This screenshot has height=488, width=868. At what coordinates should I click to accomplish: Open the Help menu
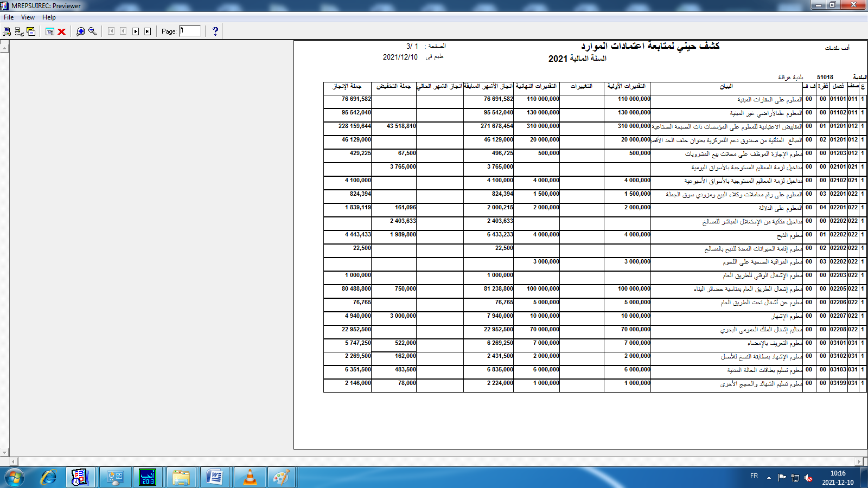[49, 17]
